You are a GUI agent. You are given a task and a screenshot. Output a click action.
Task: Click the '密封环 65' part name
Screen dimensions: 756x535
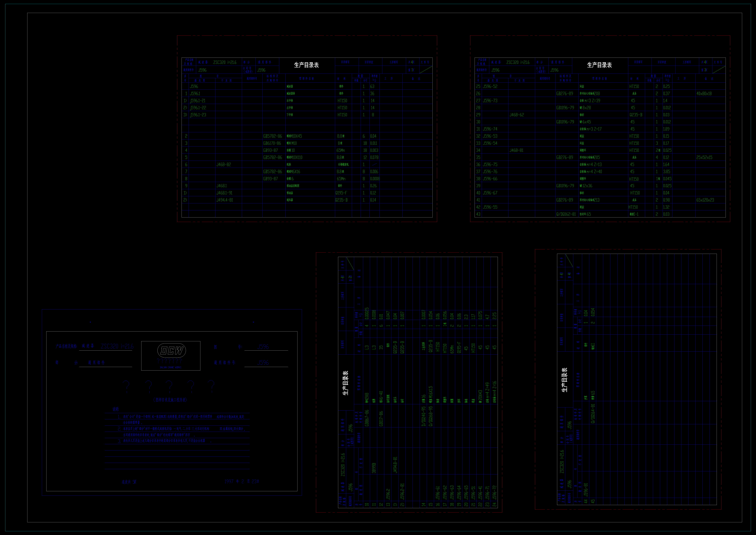coord(585,214)
